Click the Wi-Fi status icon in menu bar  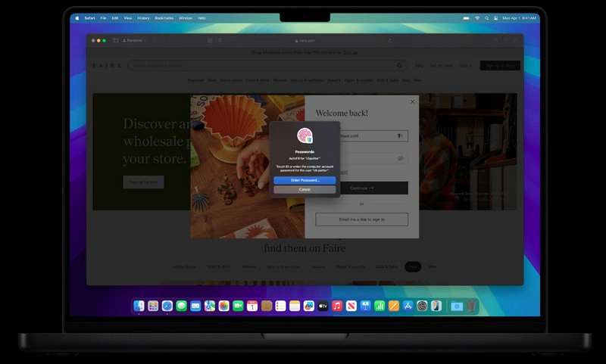tap(476, 17)
